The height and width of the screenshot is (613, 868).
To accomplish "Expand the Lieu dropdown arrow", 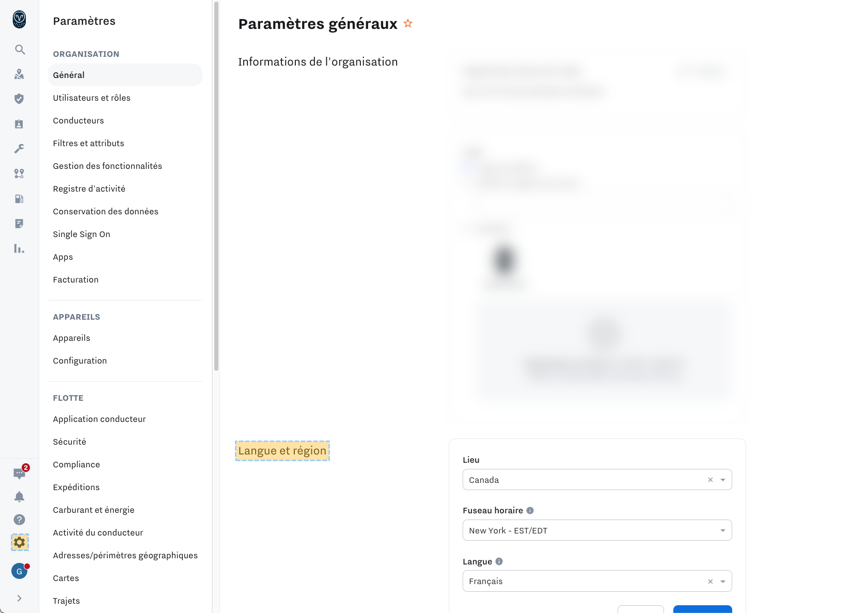I will point(723,480).
